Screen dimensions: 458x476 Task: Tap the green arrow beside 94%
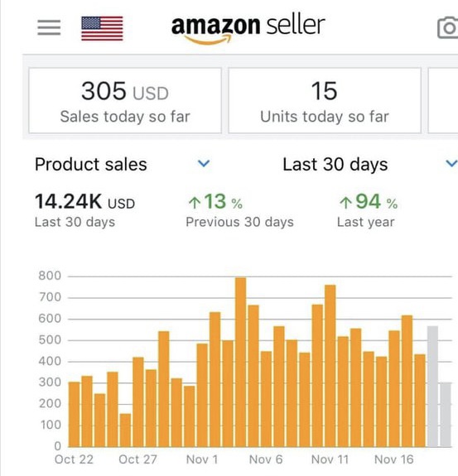(345, 203)
